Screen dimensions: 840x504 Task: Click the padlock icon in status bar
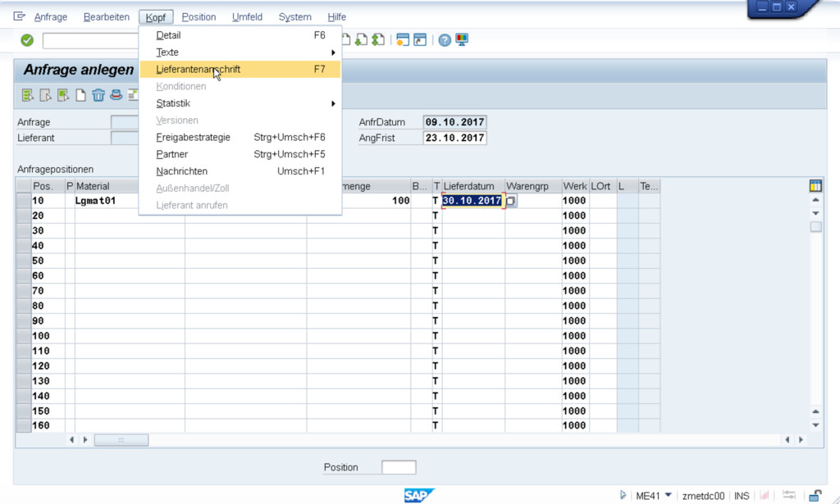[x=815, y=495]
